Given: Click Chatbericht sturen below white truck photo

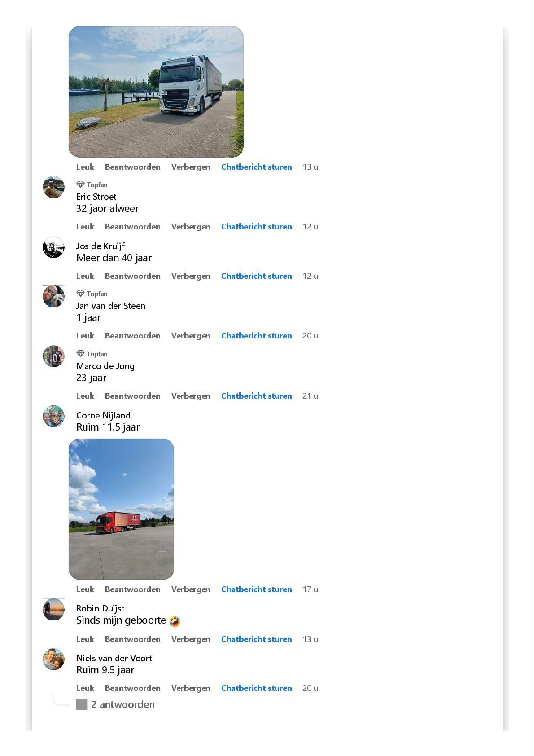Looking at the screenshot, I should click(256, 167).
